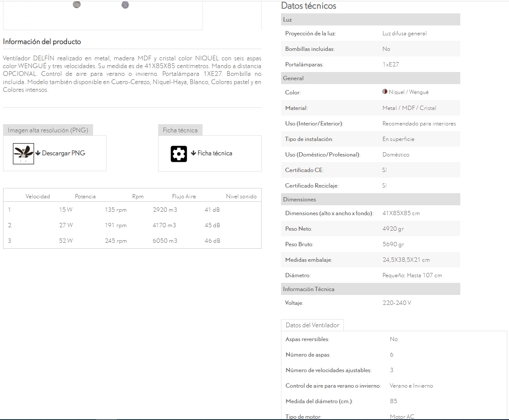Click the Velocidad column header

tap(37, 197)
